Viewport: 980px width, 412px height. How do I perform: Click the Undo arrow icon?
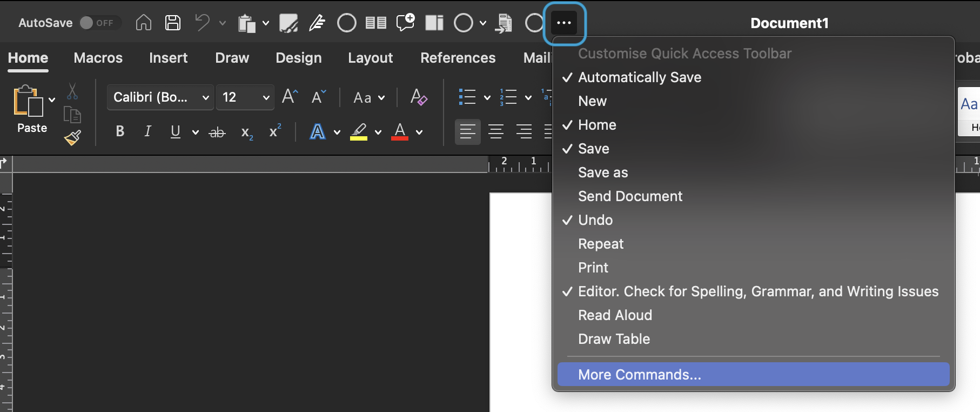(x=203, y=23)
